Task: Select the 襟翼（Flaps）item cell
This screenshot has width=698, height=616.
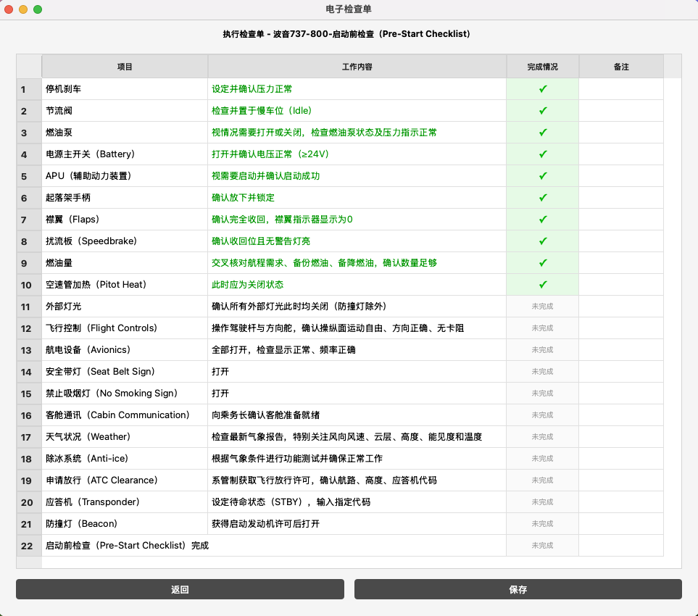Action: 125,220
